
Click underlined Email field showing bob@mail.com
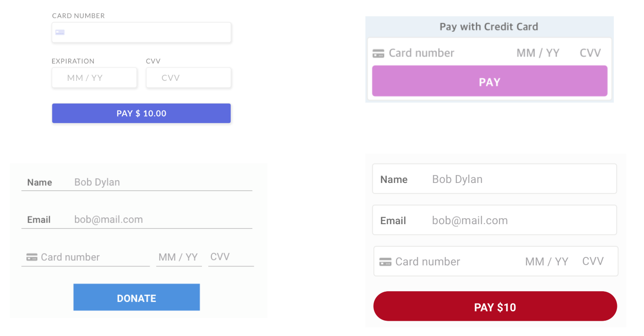[136, 219]
